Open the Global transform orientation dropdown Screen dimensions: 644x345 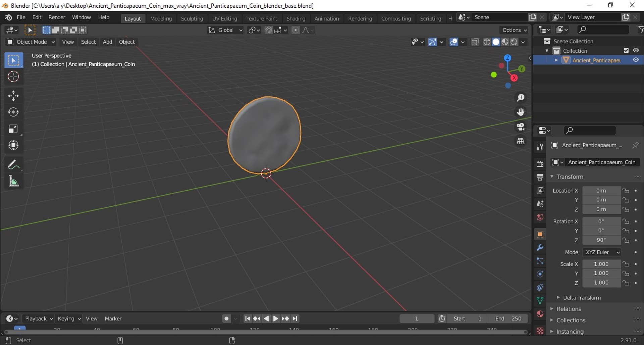tap(225, 30)
